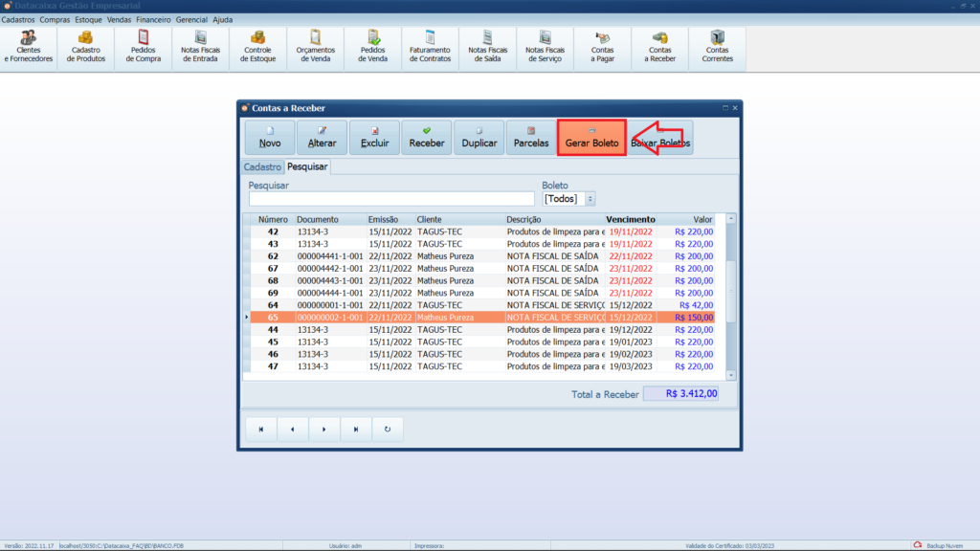Click the Pesquisar search input field
This screenshot has width=980, height=551.
tap(391, 199)
